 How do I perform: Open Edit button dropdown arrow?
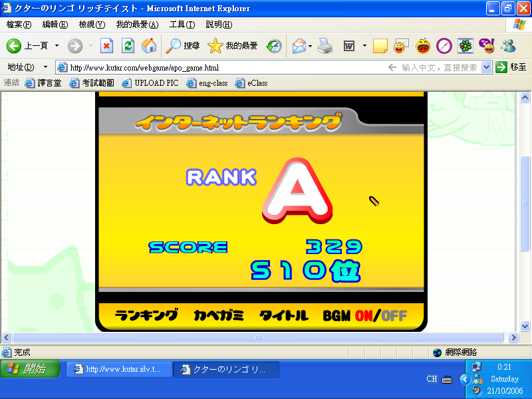click(364, 45)
